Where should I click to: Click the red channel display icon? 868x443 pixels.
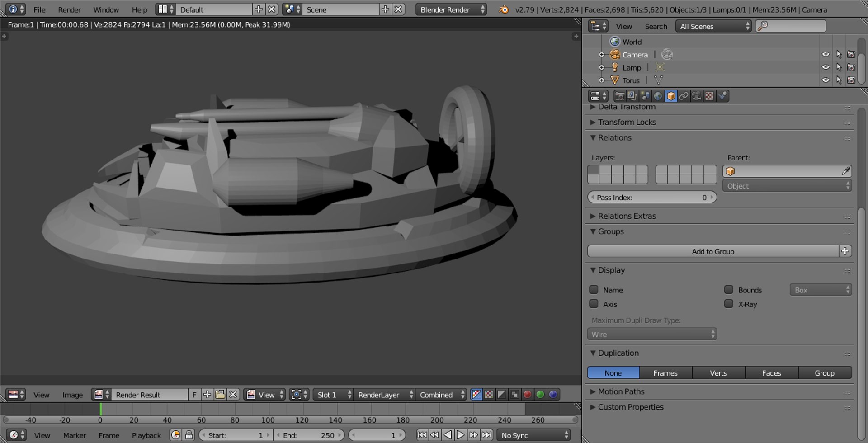click(x=527, y=395)
